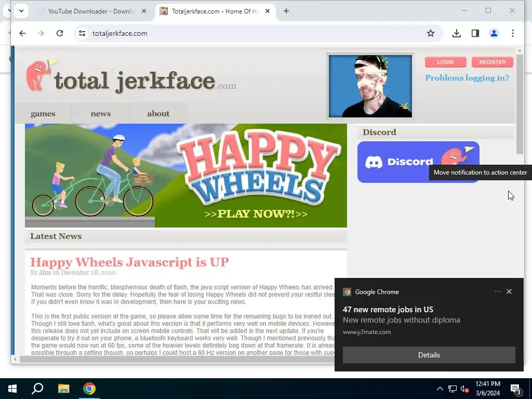The height and width of the screenshot is (399, 532).
Task: Click the author name Jim
Action: pyautogui.click(x=45, y=272)
